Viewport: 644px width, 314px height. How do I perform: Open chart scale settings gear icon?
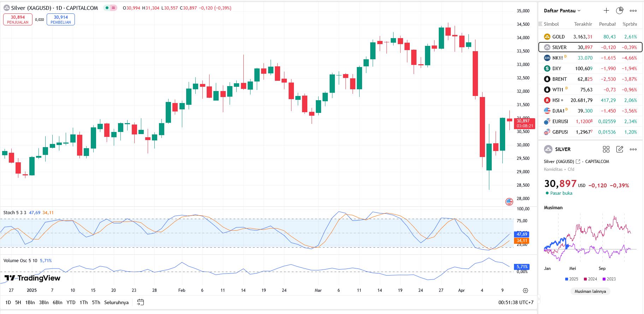click(x=525, y=290)
